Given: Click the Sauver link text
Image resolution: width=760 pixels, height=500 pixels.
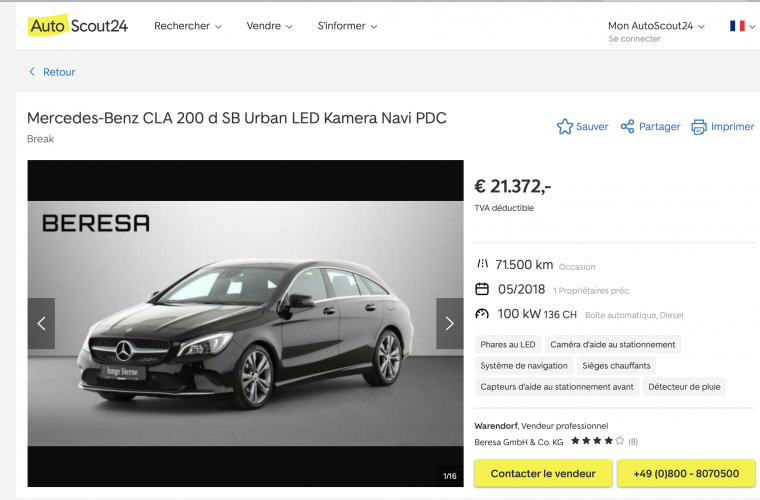Looking at the screenshot, I should [x=592, y=126].
